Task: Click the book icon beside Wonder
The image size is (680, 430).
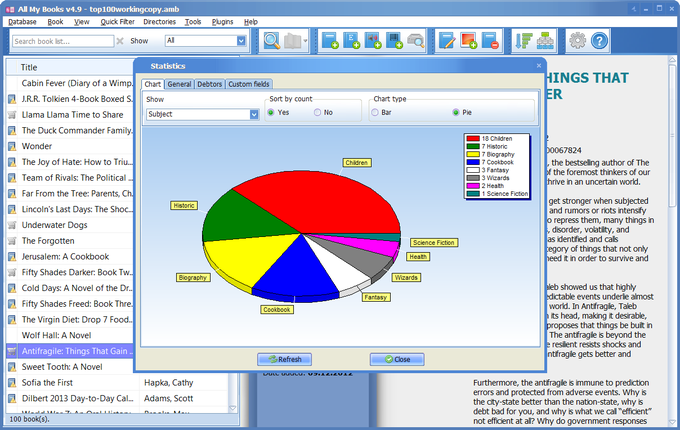Action: pyautogui.click(x=12, y=147)
